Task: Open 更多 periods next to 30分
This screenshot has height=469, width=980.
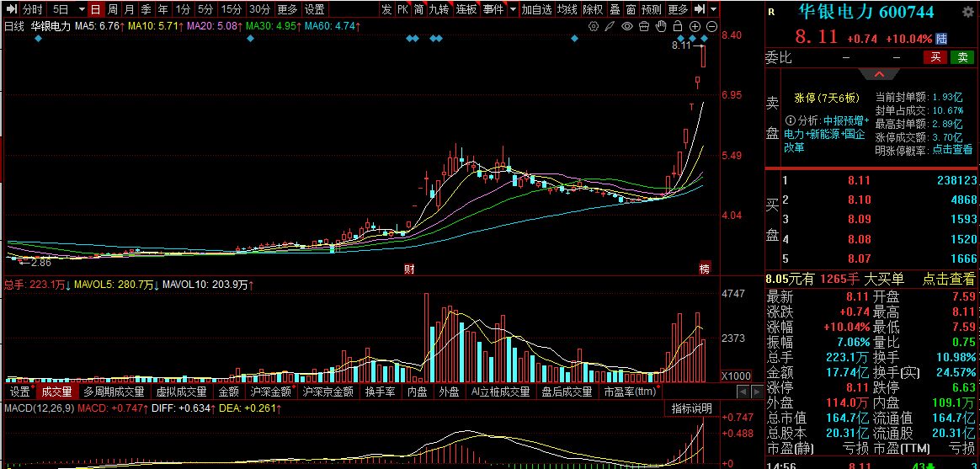Action: pyautogui.click(x=287, y=9)
